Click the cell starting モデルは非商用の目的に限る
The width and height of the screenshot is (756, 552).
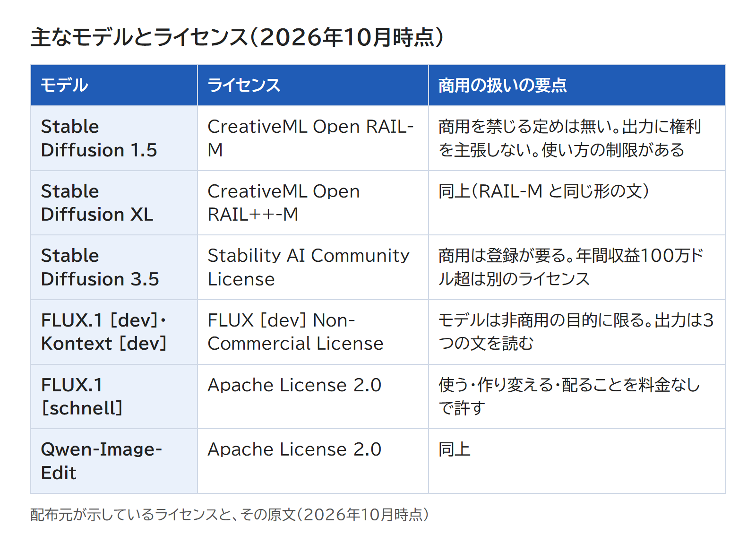[x=576, y=332]
